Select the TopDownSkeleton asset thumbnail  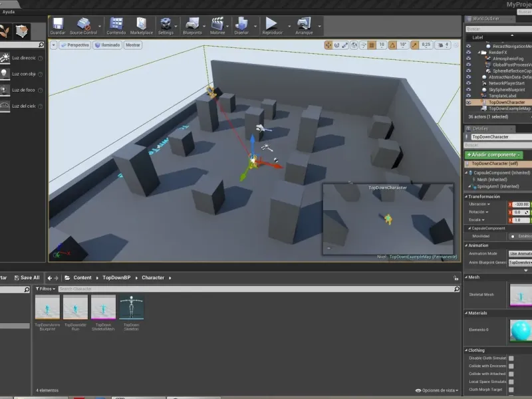click(131, 307)
